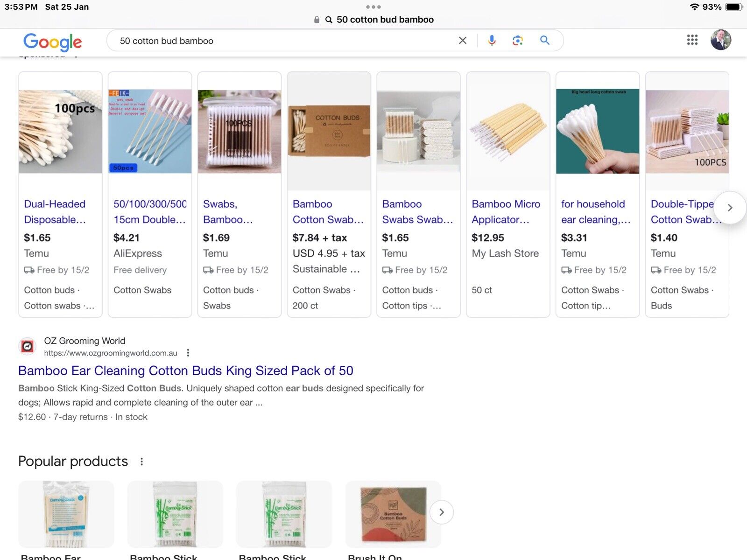Open Dual-Headed Disposable product listing

[55, 211]
